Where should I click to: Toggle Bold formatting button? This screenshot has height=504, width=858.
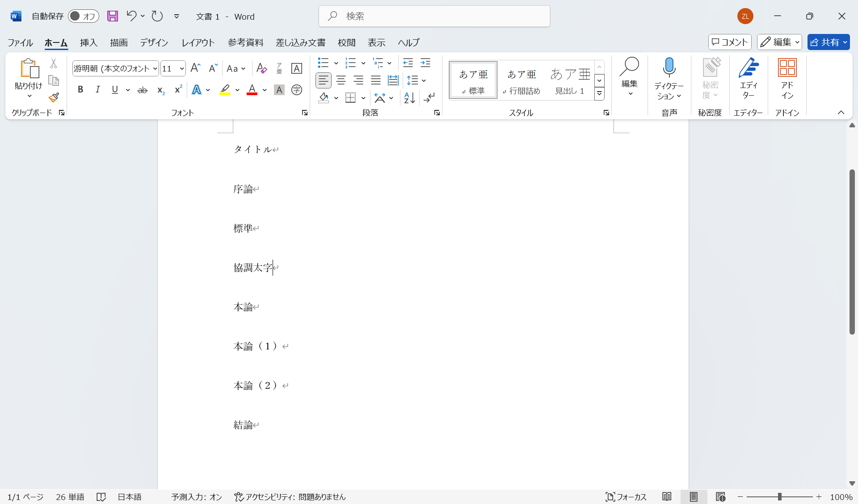coord(80,90)
